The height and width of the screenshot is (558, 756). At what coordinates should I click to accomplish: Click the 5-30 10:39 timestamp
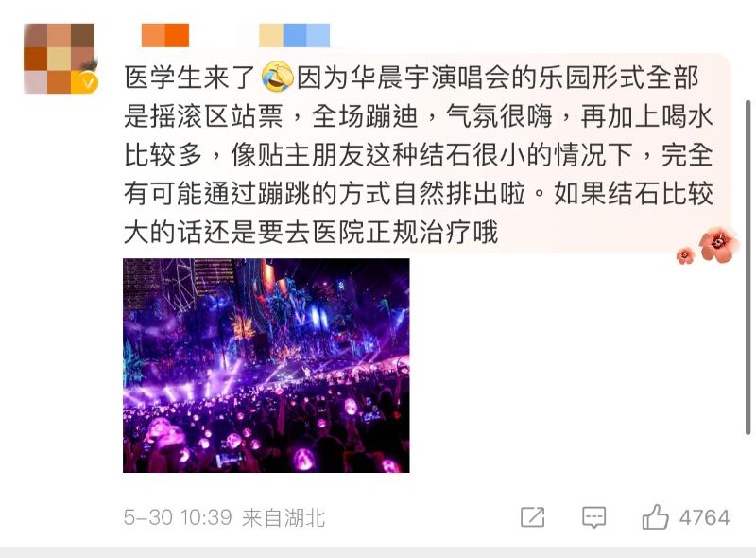point(178,517)
